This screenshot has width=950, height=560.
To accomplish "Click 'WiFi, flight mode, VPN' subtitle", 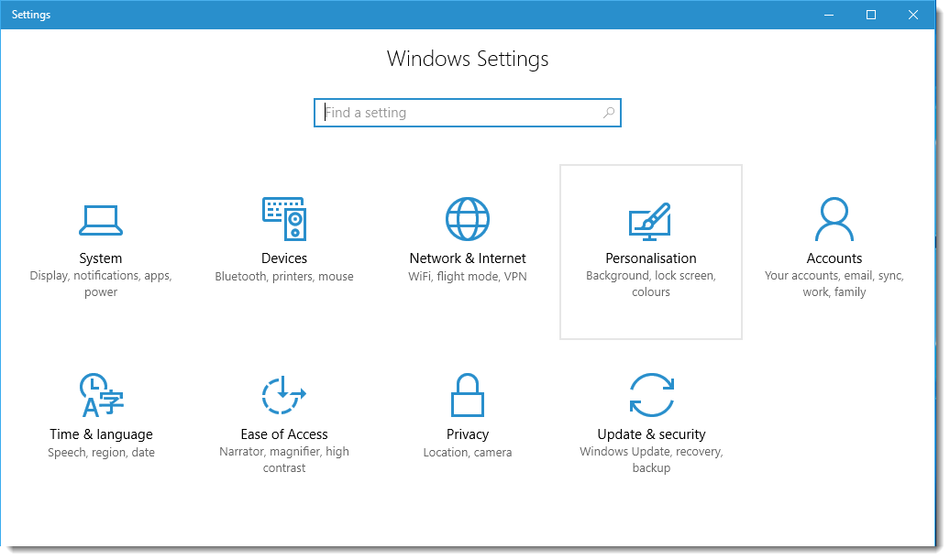I will pos(468,275).
